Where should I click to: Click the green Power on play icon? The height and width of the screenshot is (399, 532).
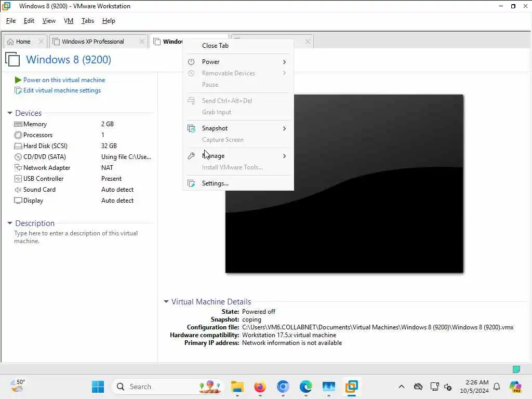(x=18, y=80)
